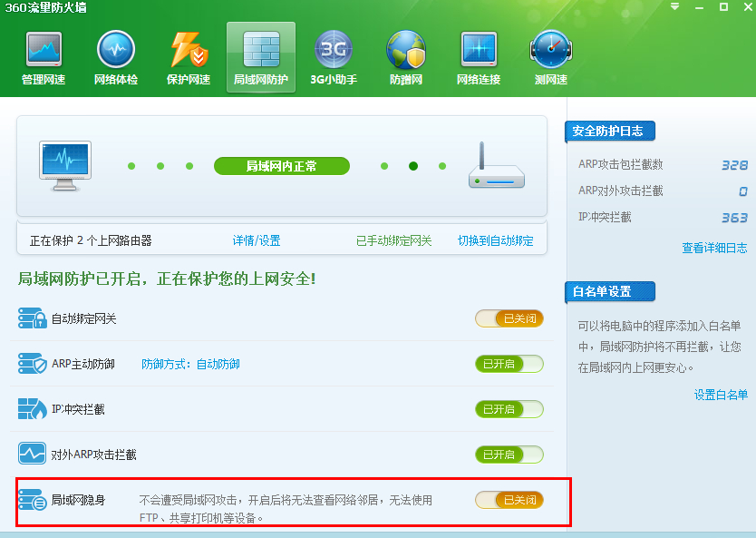Click the 对外ARP攻击拦截 label

pyautogui.click(x=94, y=455)
